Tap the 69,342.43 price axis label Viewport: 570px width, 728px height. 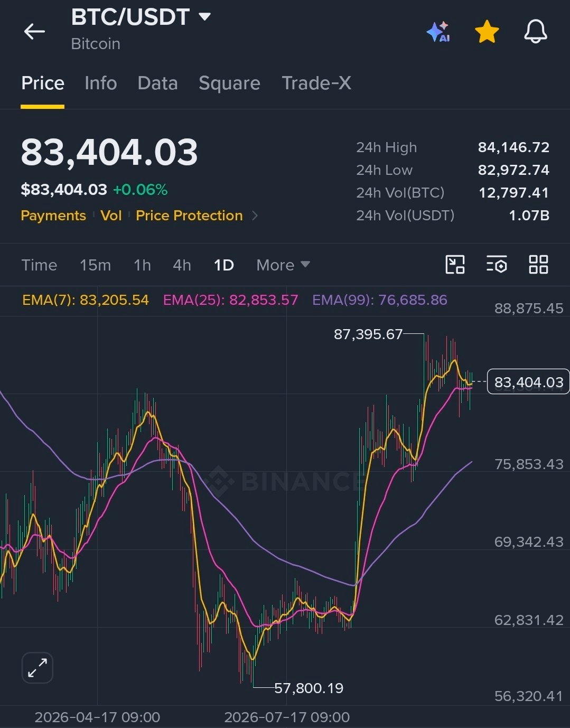[529, 542]
